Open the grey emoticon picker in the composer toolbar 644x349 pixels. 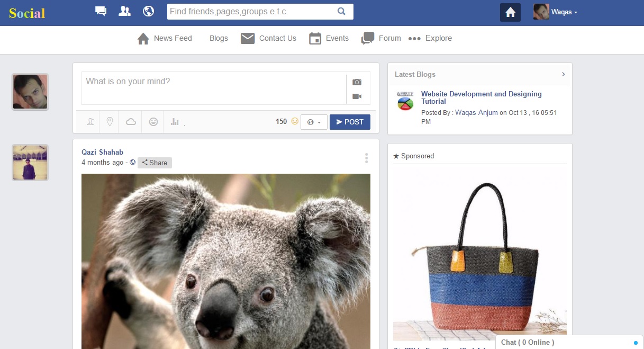coord(153,122)
